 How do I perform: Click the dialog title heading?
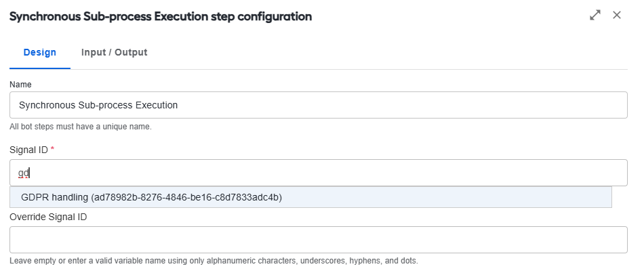161,16
